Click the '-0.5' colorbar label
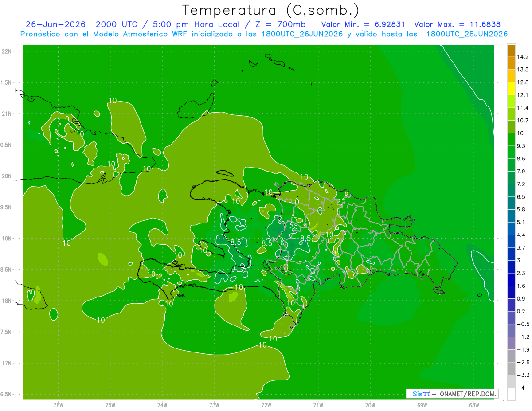The width and height of the screenshot is (532, 411). coord(523,324)
